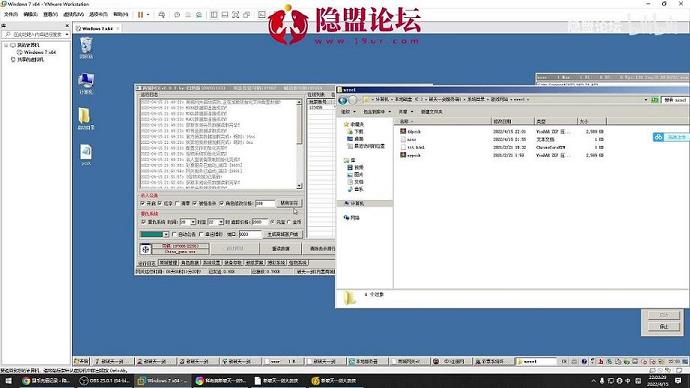Open the 查看 menu in VMware
Screen dimensions: 690x388
click(x=50, y=15)
